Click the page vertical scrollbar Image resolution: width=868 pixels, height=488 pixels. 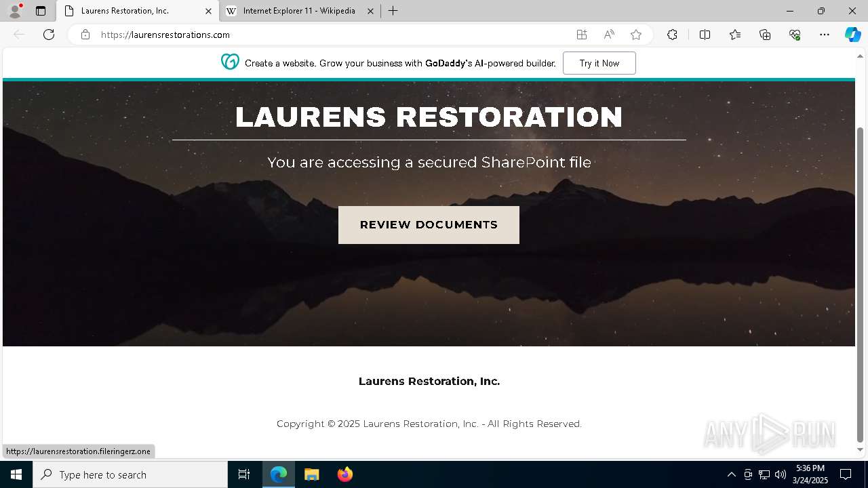[x=861, y=285]
